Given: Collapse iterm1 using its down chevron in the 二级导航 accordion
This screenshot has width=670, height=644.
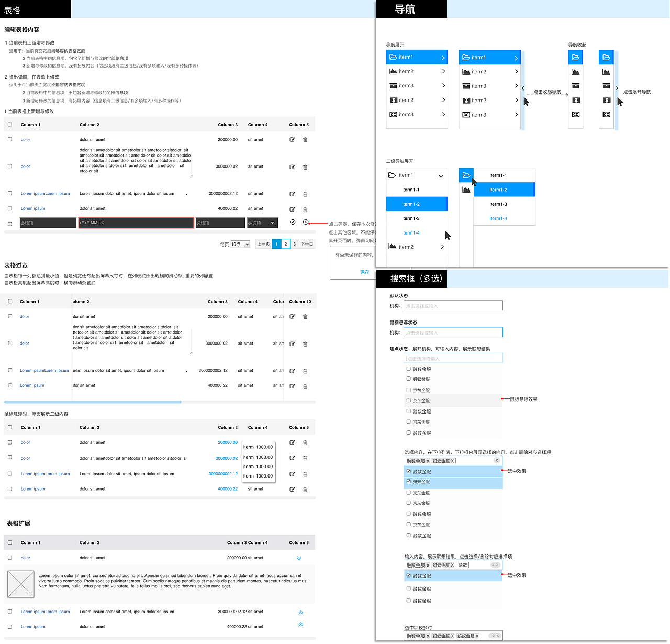Looking at the screenshot, I should click(x=441, y=176).
